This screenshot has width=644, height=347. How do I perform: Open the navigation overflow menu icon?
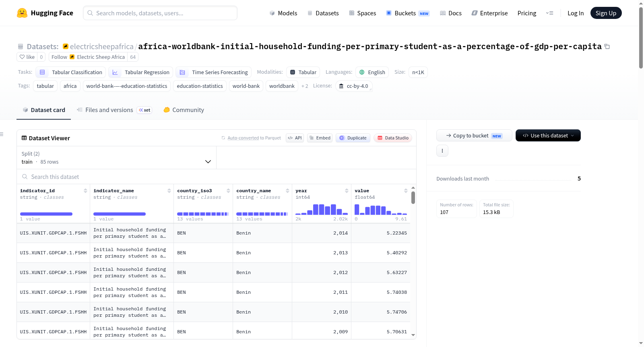pyautogui.click(x=549, y=13)
